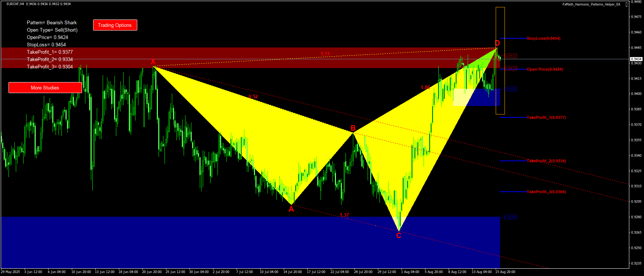
Task: Open the More Studies panel
Action: point(45,88)
